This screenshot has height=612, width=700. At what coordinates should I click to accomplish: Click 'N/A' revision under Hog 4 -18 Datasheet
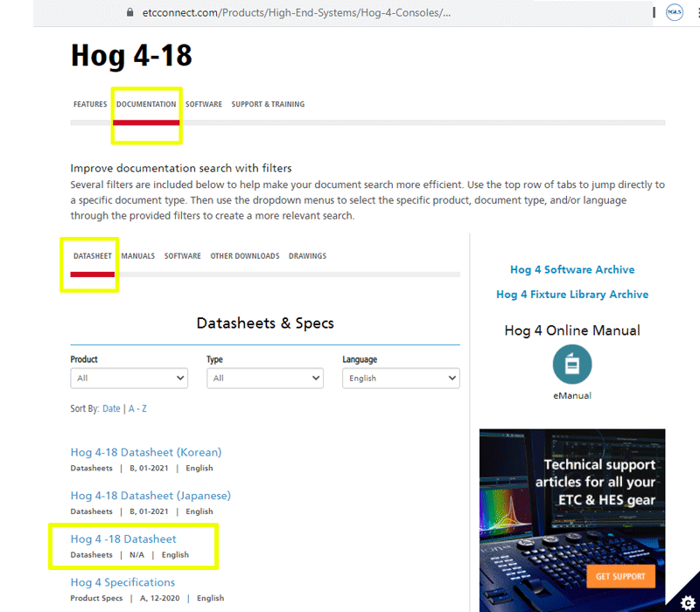(x=136, y=555)
